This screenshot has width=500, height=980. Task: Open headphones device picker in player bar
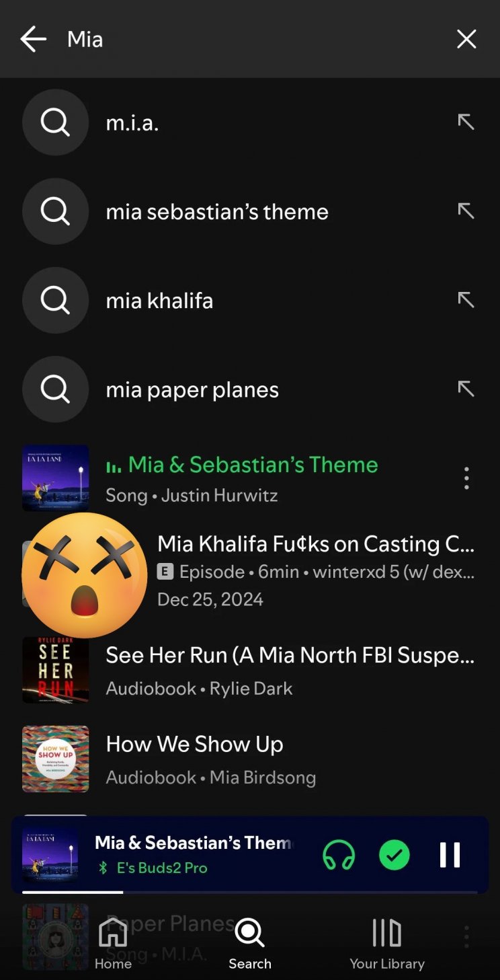pos(339,855)
